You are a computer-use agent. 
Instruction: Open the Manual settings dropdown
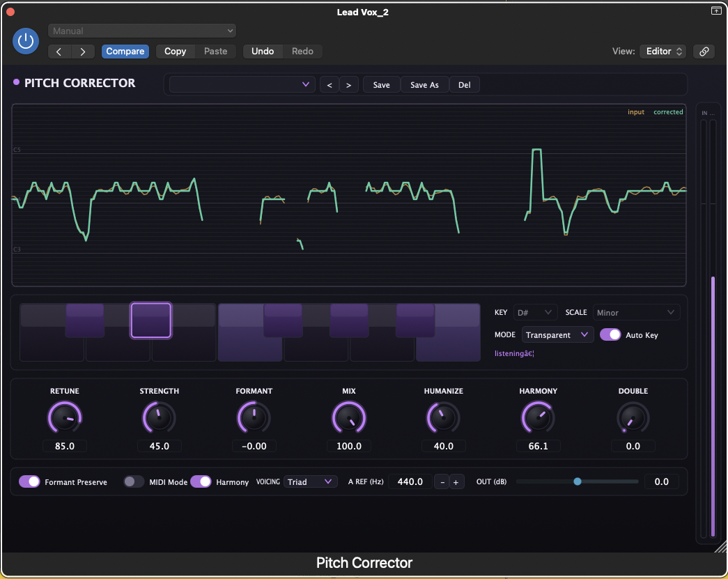click(142, 31)
